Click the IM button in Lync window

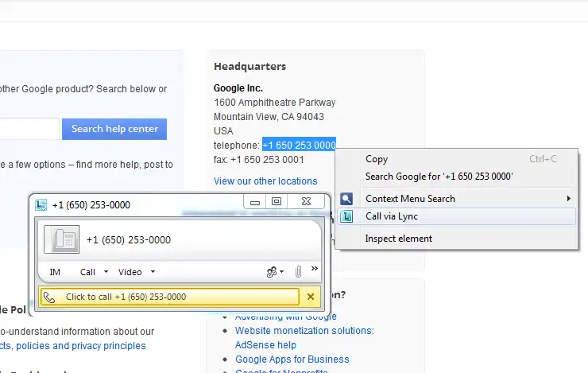pyautogui.click(x=55, y=272)
